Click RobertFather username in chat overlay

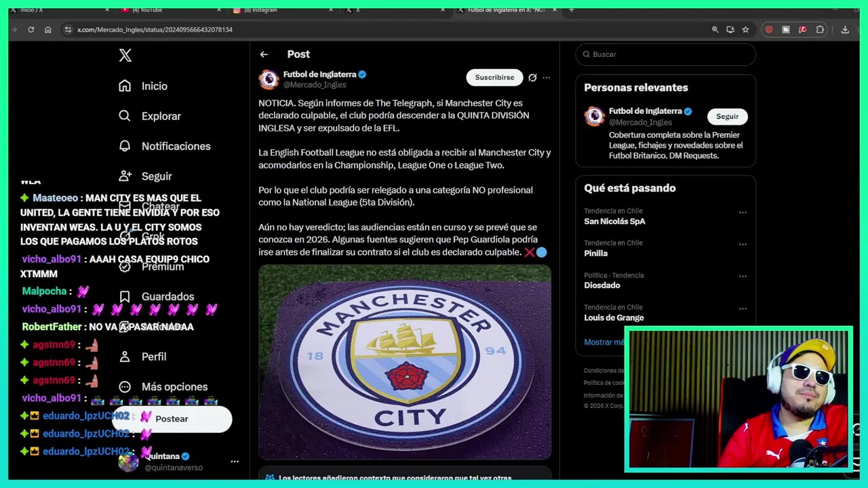(52, 327)
